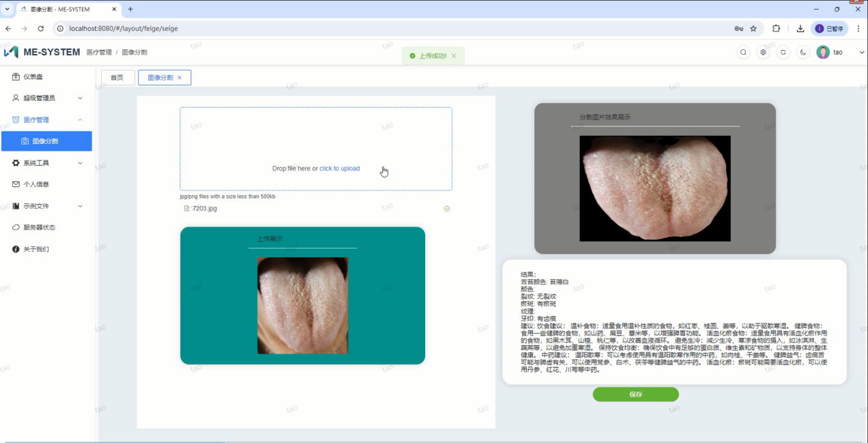This screenshot has height=443, width=868.
Task: Expand 超级管理员 sidebar menu
Action: click(46, 98)
